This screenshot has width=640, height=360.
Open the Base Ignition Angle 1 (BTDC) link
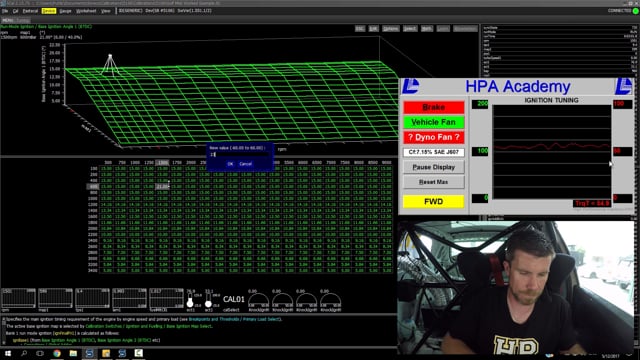[x=68, y=340]
